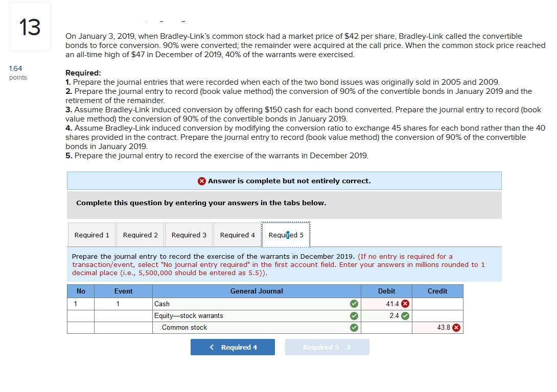
Task: Click red X icon next to 43.8 credit
Action: tap(456, 328)
